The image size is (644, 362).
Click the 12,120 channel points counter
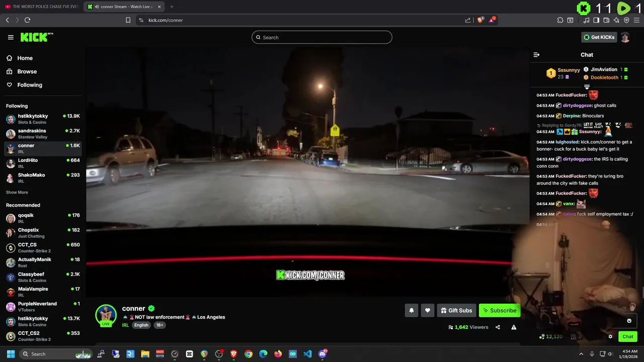tap(551, 337)
